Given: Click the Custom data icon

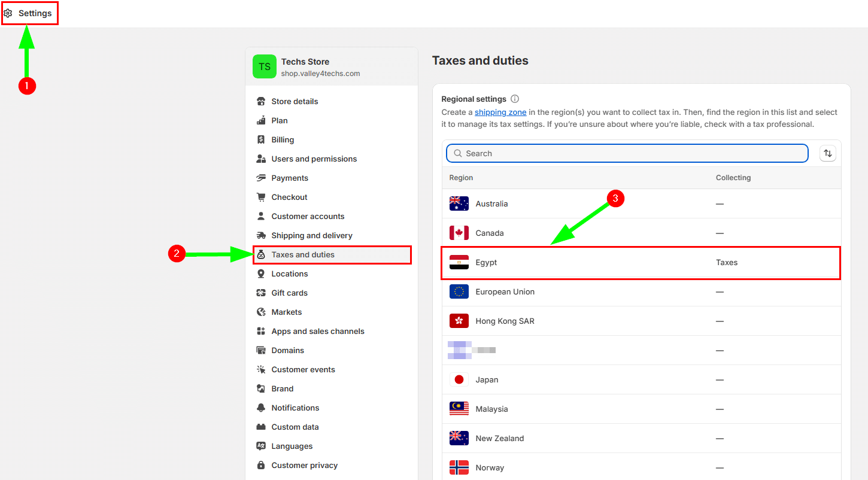Looking at the screenshot, I should coord(261,427).
